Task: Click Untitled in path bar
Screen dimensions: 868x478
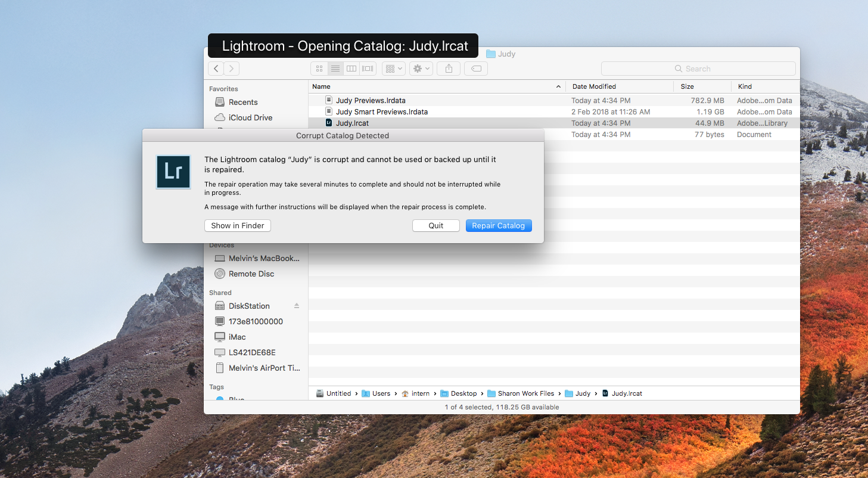Action: click(334, 393)
